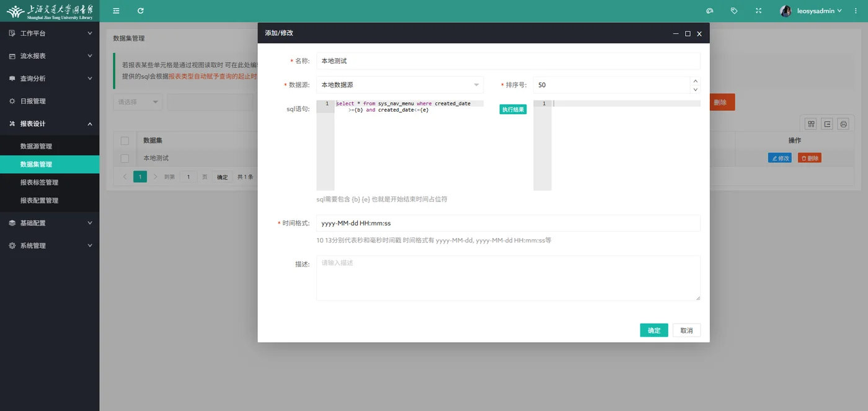This screenshot has height=411, width=868.
Task: Maximize the 添加/修改 dialog
Action: point(688,33)
